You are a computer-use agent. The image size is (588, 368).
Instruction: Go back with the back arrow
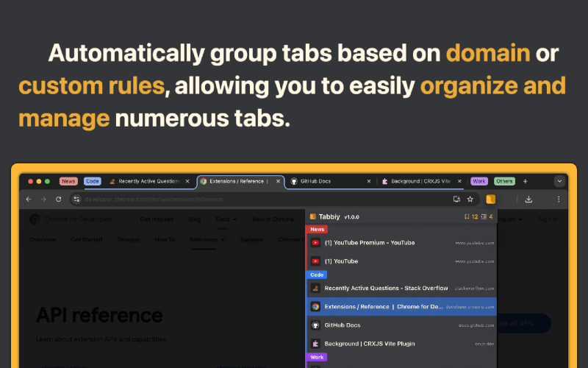[29, 199]
